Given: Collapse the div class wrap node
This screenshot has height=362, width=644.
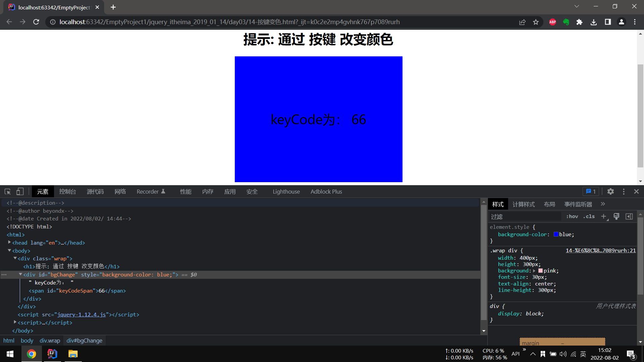Looking at the screenshot, I should tap(15, 258).
